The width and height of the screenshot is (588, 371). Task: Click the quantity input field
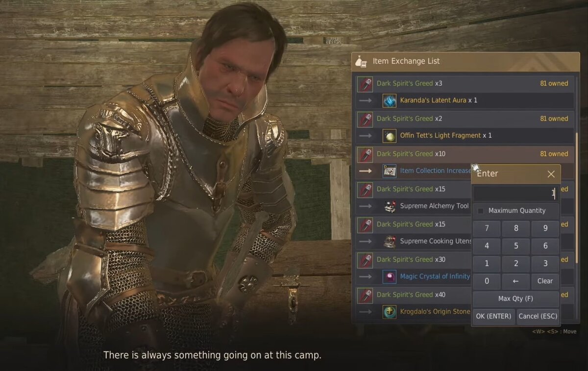[516, 194]
